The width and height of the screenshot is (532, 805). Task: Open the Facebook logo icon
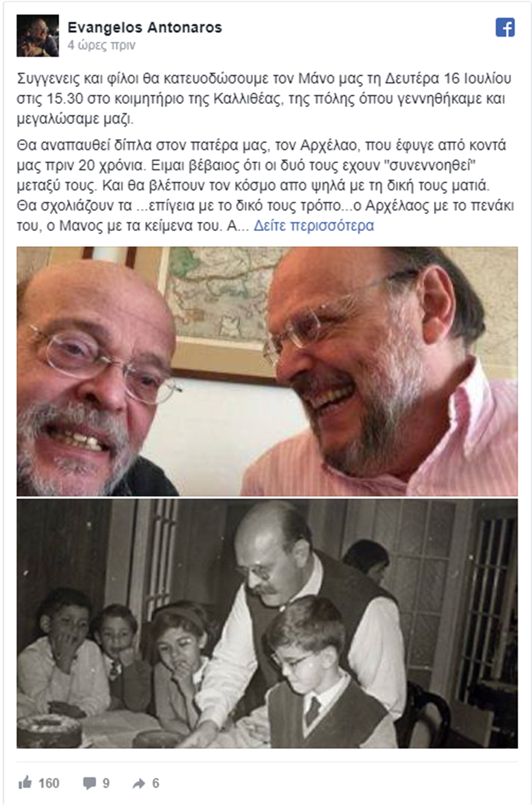click(505, 27)
